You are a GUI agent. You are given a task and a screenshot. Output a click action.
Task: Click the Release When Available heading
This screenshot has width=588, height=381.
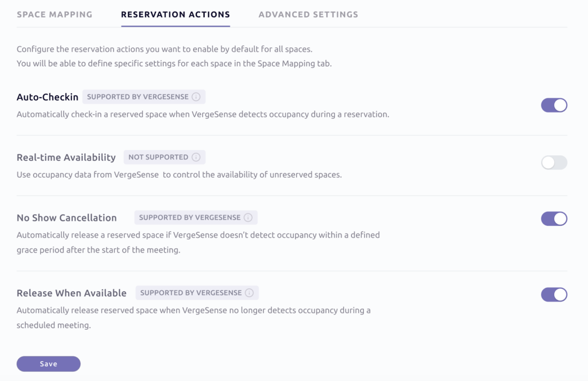click(x=72, y=293)
